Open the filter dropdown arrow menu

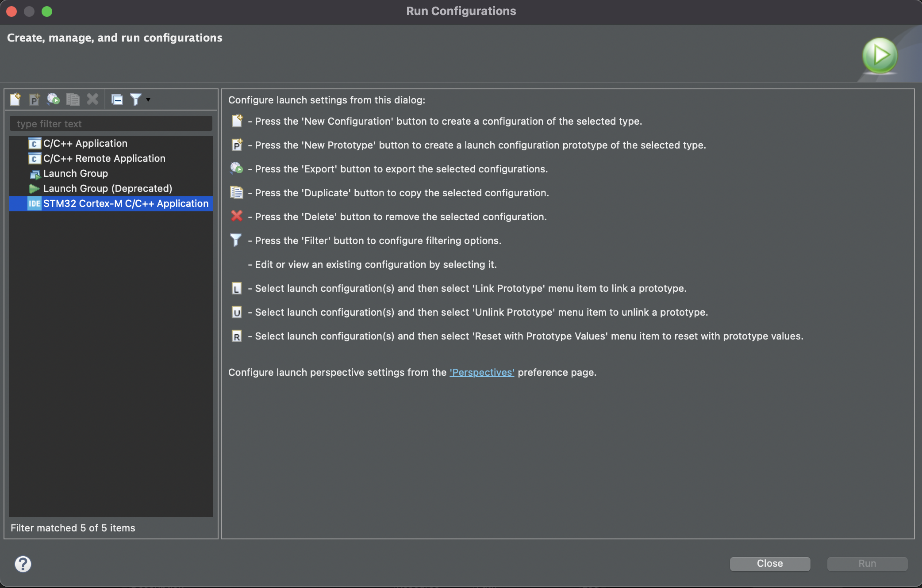(x=148, y=100)
